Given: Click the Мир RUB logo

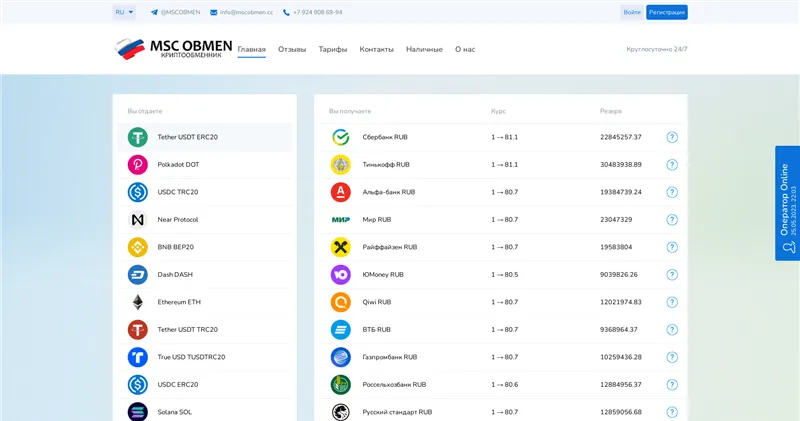Looking at the screenshot, I should [x=340, y=220].
